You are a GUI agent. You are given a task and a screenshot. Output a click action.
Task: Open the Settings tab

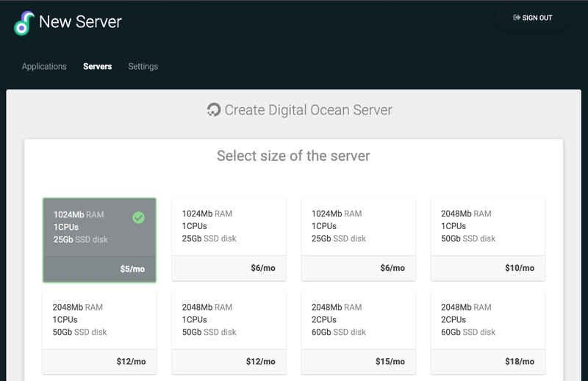click(x=143, y=66)
